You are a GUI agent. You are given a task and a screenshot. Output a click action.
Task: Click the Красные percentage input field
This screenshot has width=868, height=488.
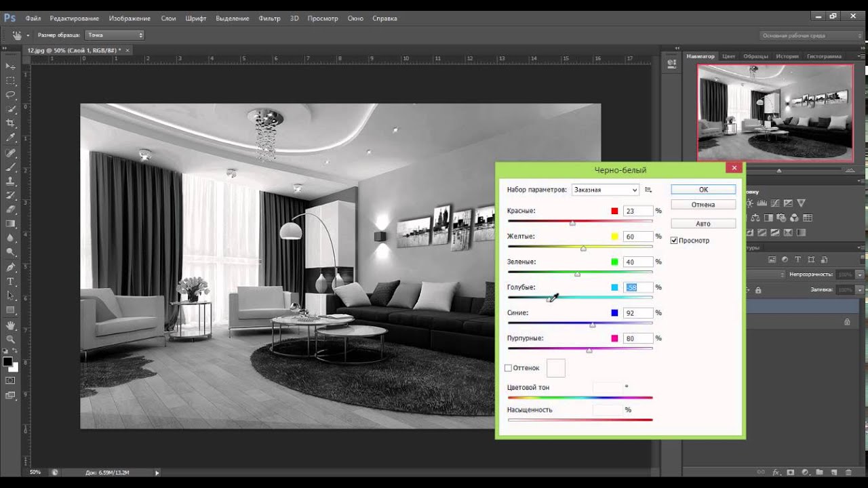click(x=638, y=211)
